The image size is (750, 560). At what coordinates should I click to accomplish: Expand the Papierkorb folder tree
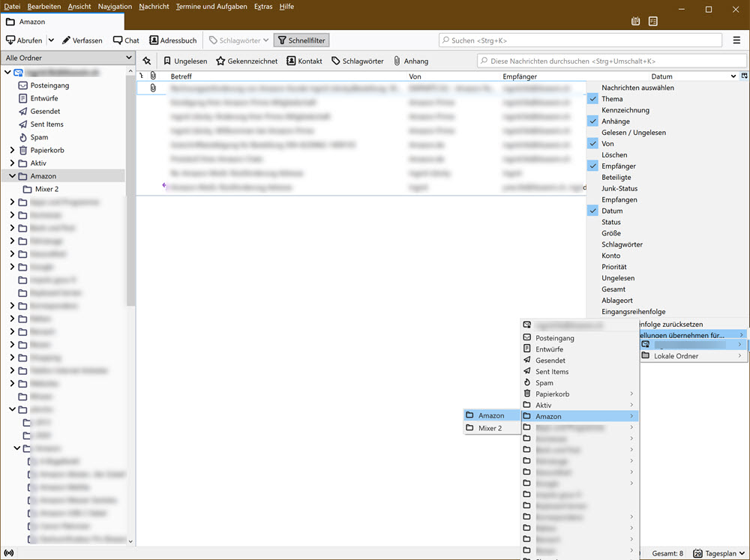(x=12, y=151)
